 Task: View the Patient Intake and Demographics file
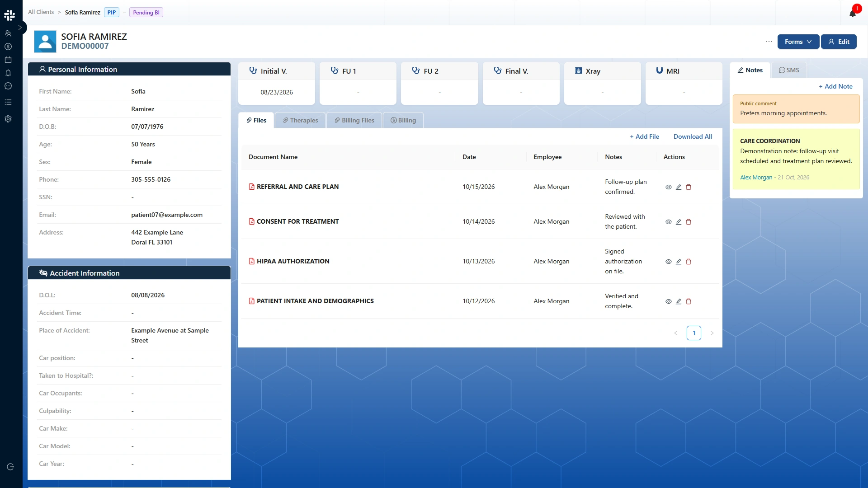669,301
